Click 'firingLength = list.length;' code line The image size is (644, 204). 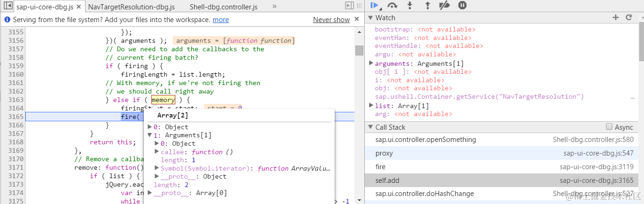173,74
